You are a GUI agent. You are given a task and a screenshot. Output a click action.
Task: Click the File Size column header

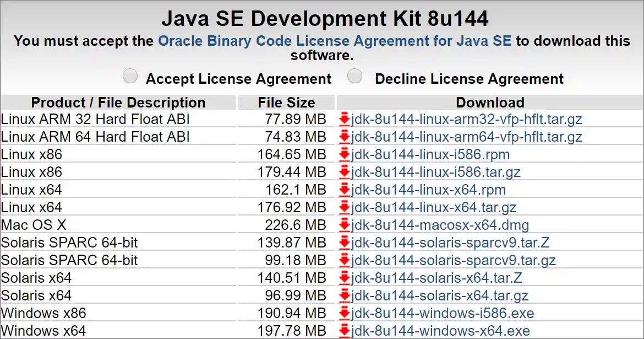[286, 103]
